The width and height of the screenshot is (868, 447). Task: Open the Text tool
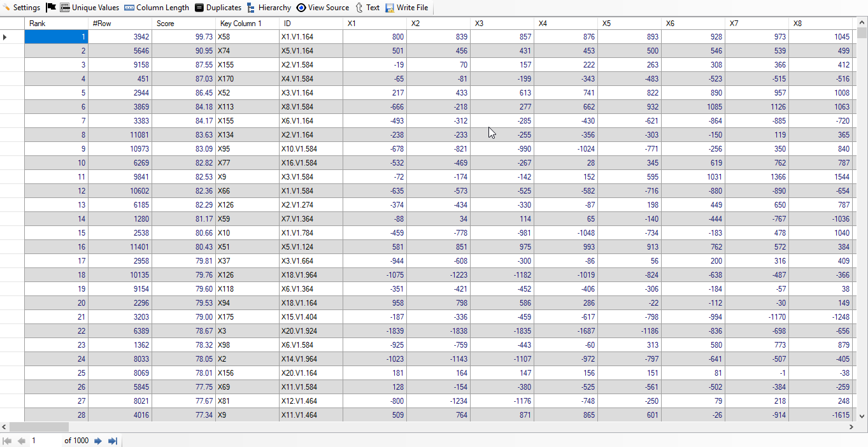pyautogui.click(x=367, y=8)
